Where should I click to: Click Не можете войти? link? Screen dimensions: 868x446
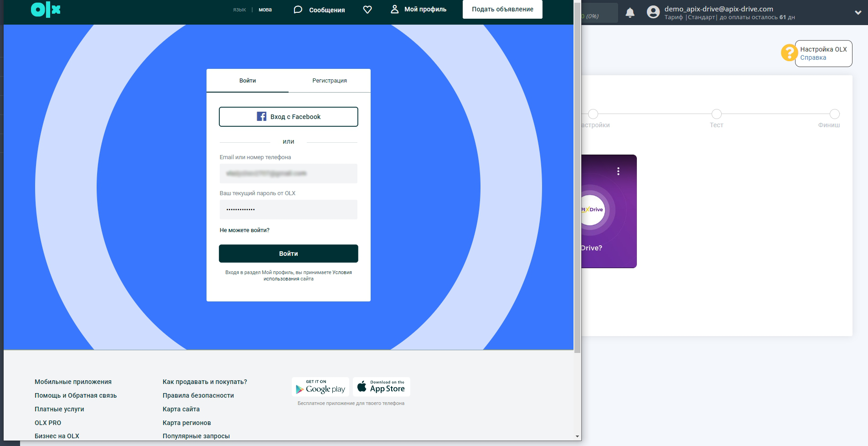click(x=244, y=230)
